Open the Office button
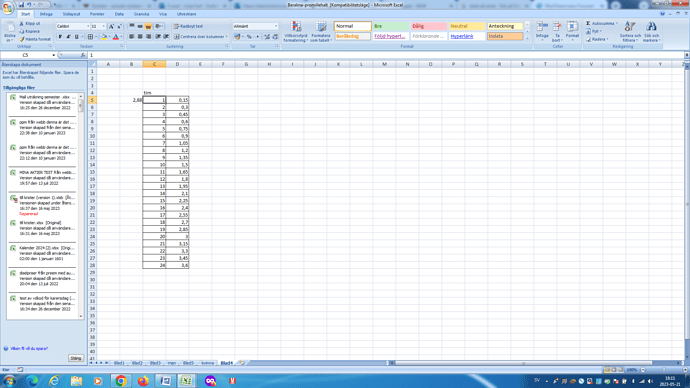The height and width of the screenshot is (388, 690). 7,8
